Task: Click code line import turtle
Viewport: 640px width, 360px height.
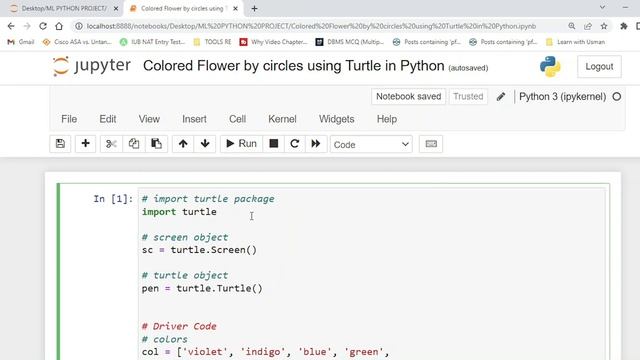Action: tap(179, 212)
